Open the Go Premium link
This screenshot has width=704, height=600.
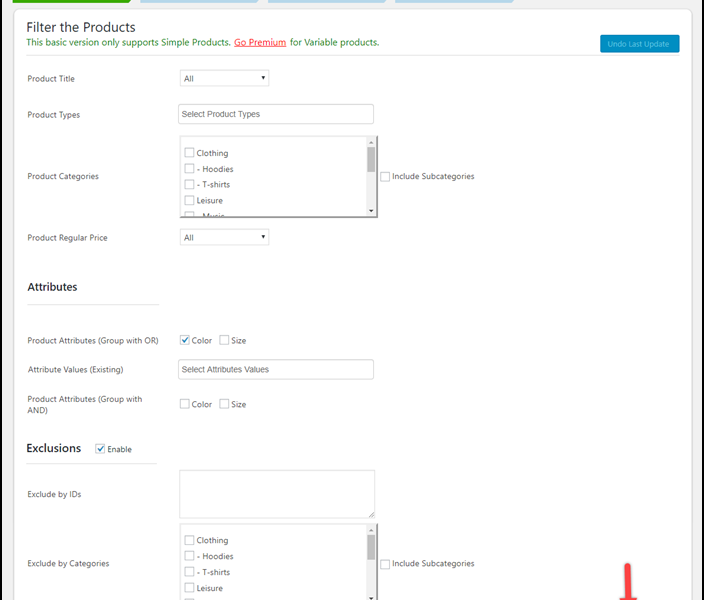click(260, 43)
